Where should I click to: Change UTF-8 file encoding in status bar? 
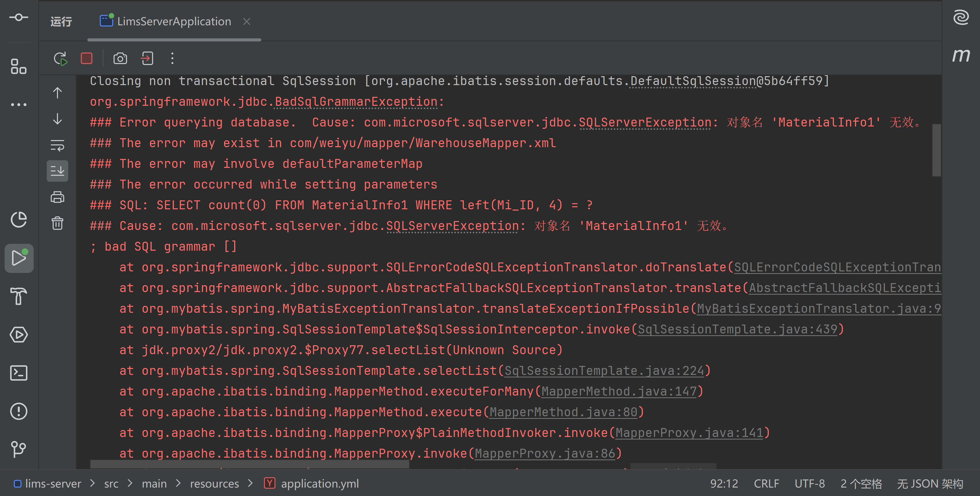(x=810, y=483)
